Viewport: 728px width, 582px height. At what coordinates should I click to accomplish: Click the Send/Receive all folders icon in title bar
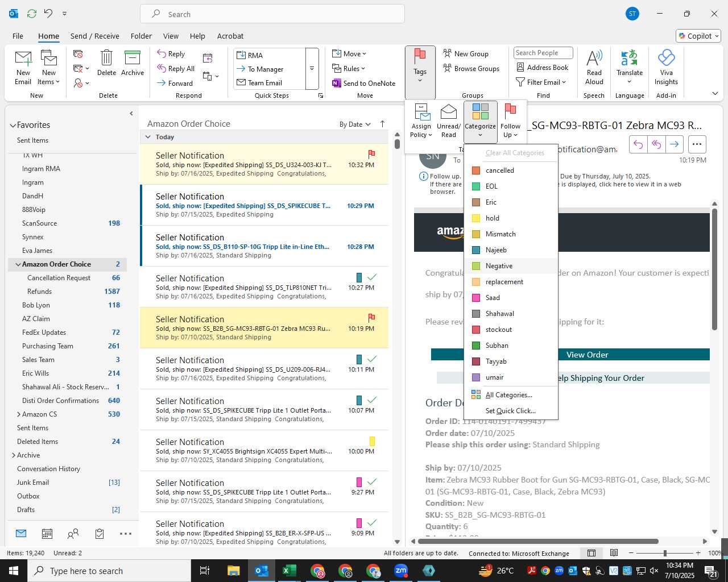click(x=32, y=14)
